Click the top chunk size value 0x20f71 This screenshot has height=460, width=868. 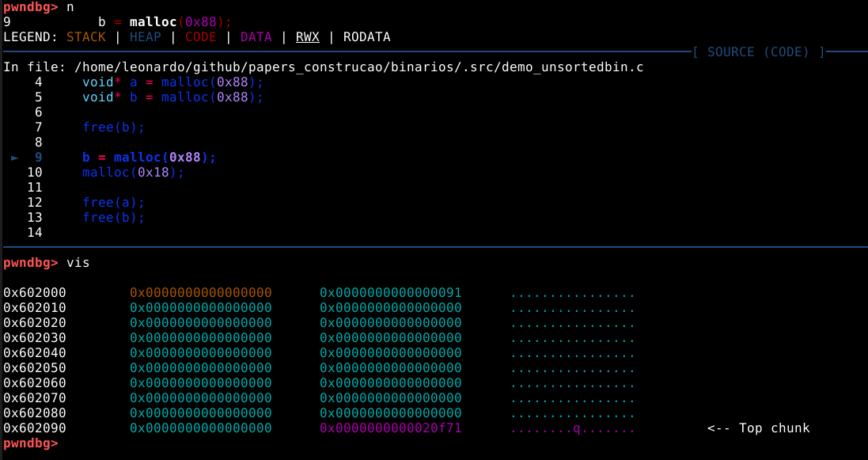pos(390,428)
